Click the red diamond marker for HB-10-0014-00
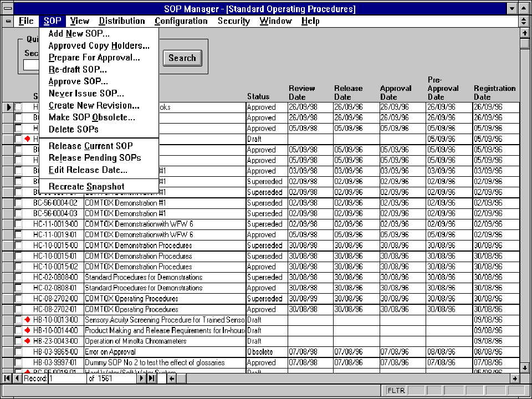532x399 pixels. click(28, 330)
